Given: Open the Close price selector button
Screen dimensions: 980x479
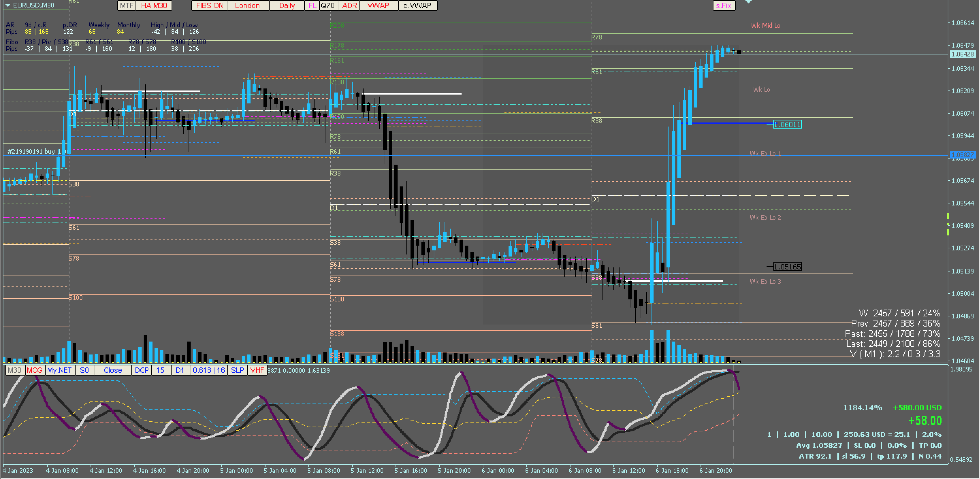Looking at the screenshot, I should tap(113, 370).
